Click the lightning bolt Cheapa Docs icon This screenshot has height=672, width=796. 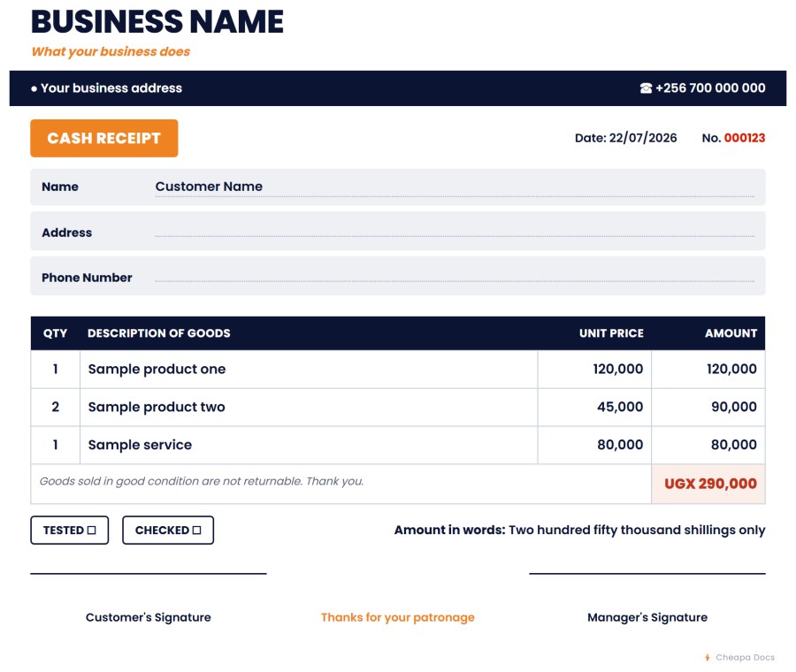(708, 657)
